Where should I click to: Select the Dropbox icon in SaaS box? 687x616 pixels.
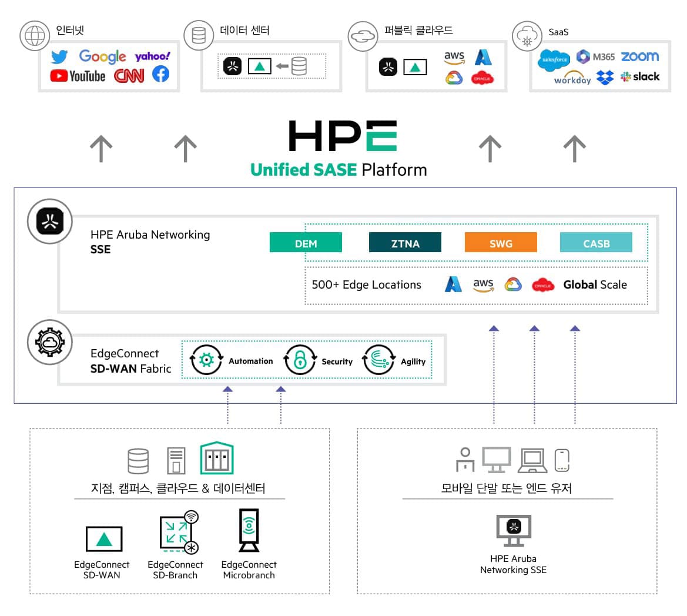click(x=605, y=77)
